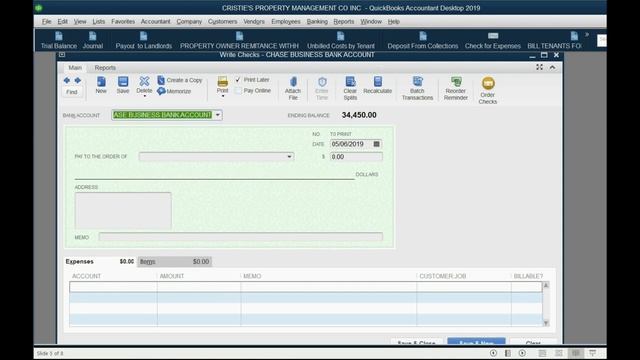The height and width of the screenshot is (360, 640).
Task: Open the Journal shortcut icon
Action: (93, 36)
